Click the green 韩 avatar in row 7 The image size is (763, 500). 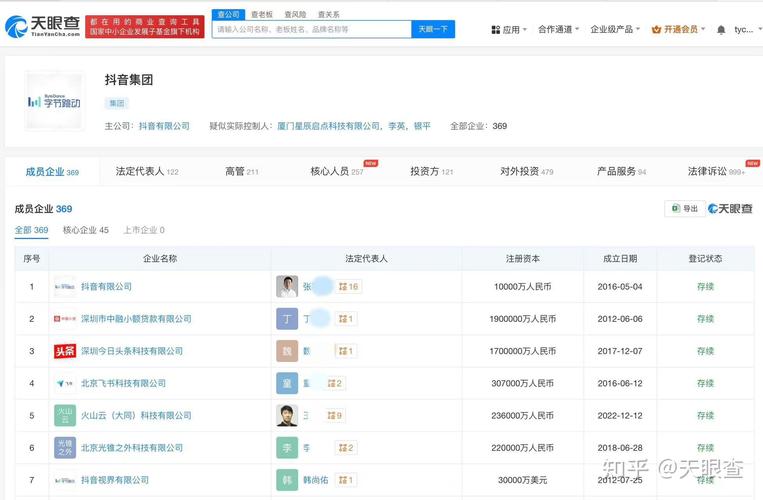[287, 480]
